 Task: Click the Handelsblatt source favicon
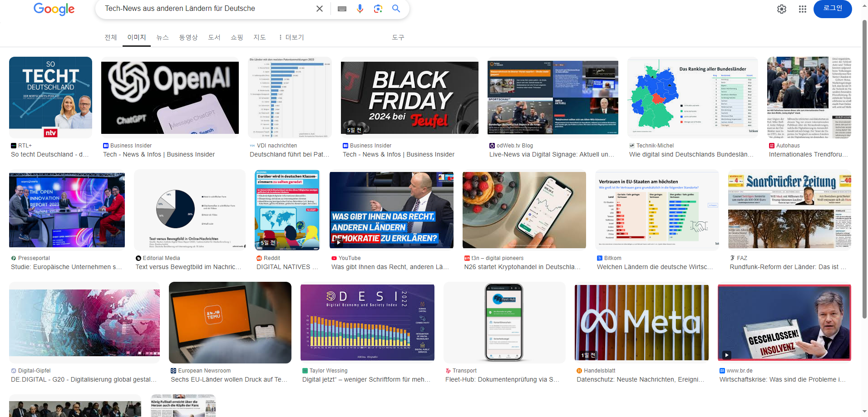(x=579, y=371)
